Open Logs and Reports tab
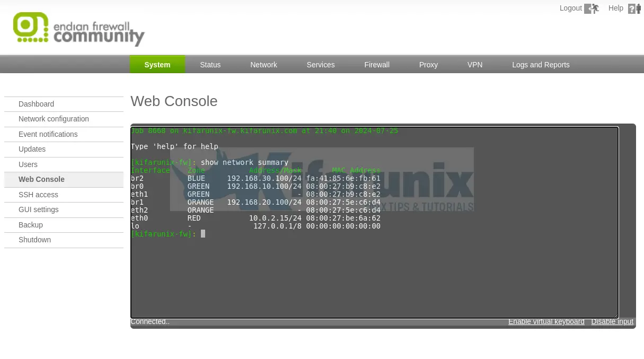644x359 pixels. coord(541,65)
